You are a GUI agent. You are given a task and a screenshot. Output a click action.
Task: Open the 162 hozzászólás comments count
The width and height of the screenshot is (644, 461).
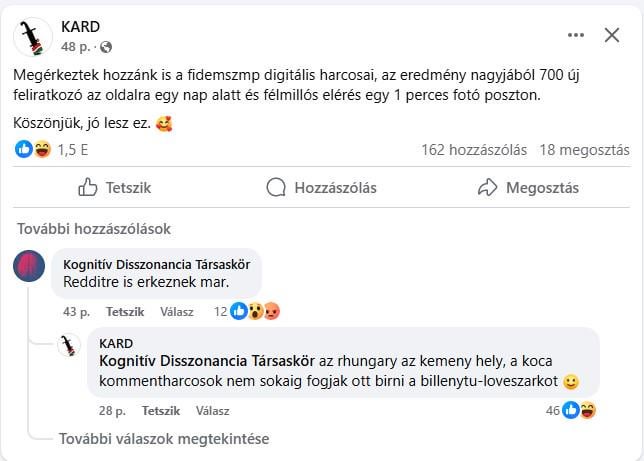tap(474, 150)
